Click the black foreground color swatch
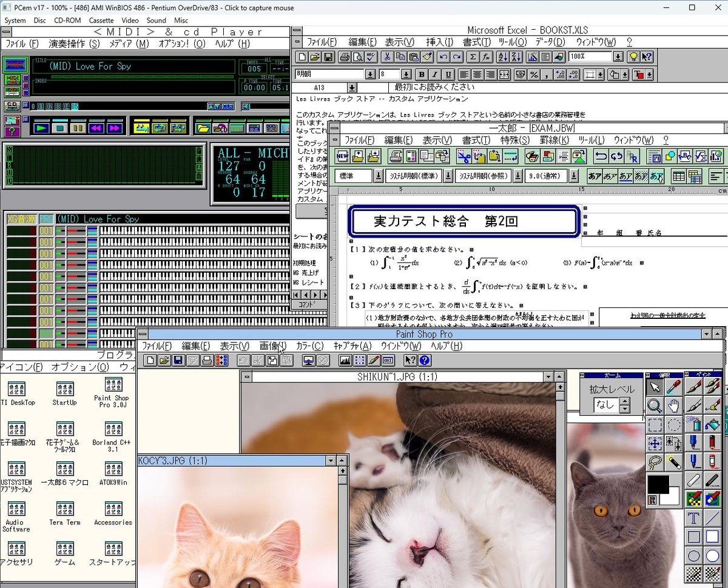 [657, 483]
